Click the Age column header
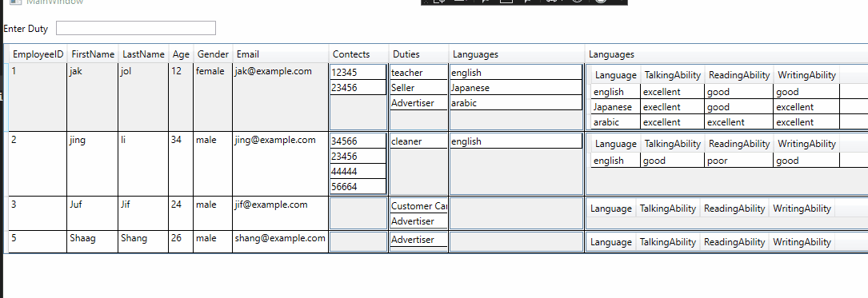 click(x=181, y=54)
